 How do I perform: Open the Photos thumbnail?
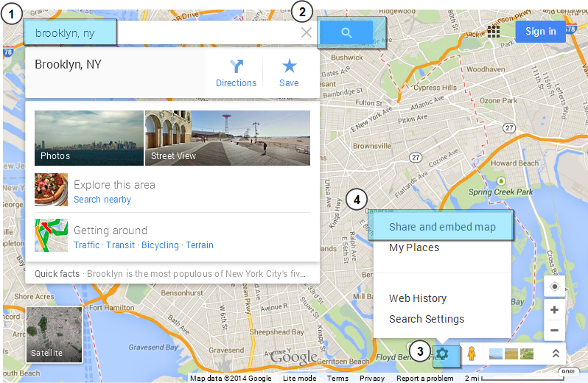point(89,138)
